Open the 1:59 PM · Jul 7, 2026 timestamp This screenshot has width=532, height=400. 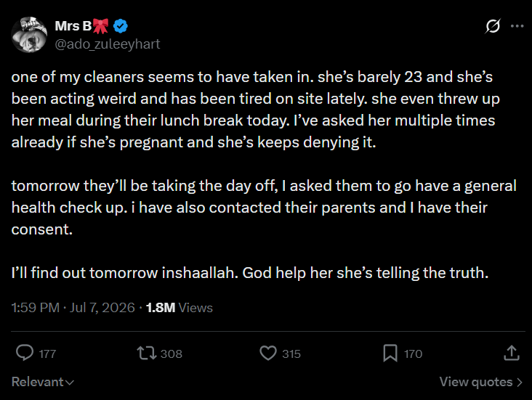coord(73,308)
